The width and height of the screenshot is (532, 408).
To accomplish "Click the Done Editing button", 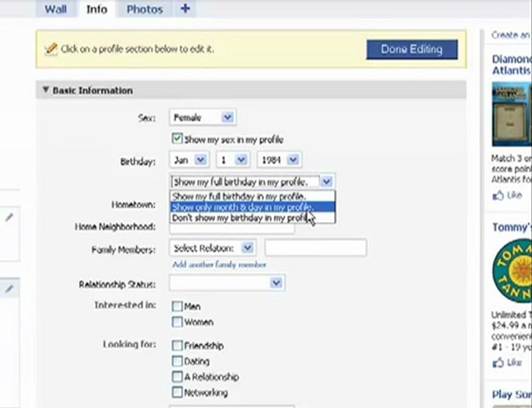I will [x=412, y=49].
